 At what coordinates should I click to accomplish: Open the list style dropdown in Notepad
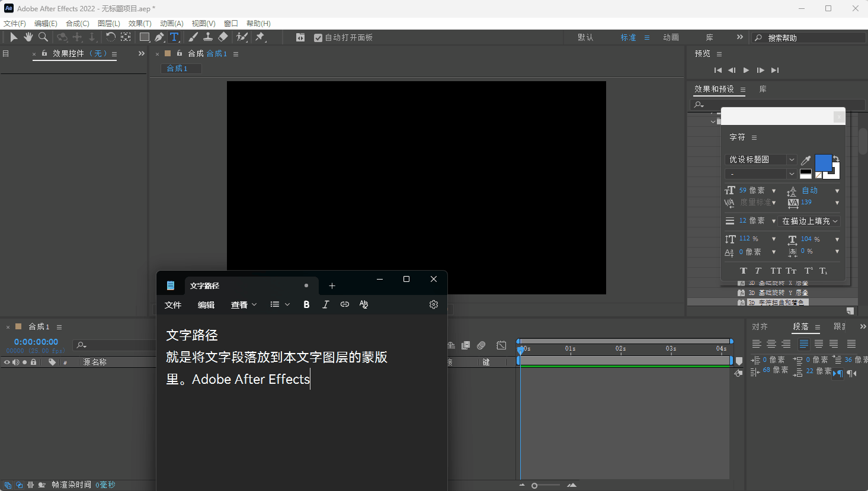(x=280, y=304)
